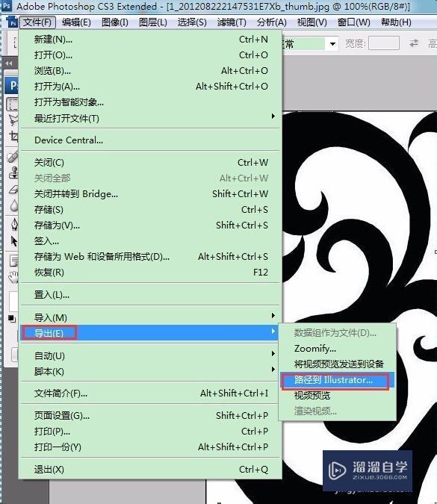This screenshot has height=504, width=437.
Task: Expand the 脚本(K) submenu
Action: 151,372
